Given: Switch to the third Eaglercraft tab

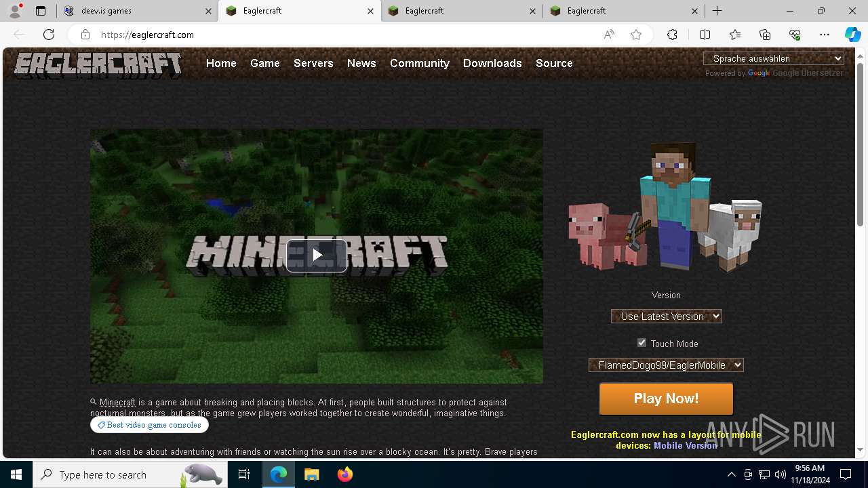Looking at the screenshot, I should 462,11.
